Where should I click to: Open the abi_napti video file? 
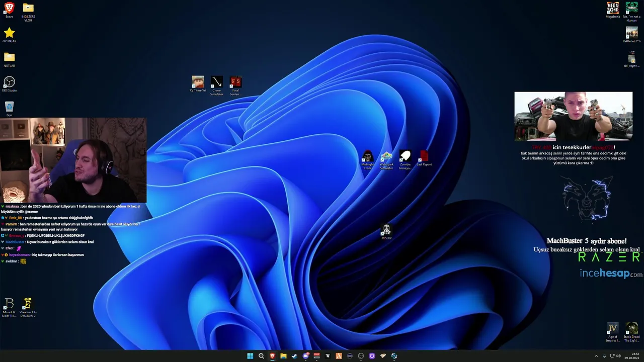631,59
